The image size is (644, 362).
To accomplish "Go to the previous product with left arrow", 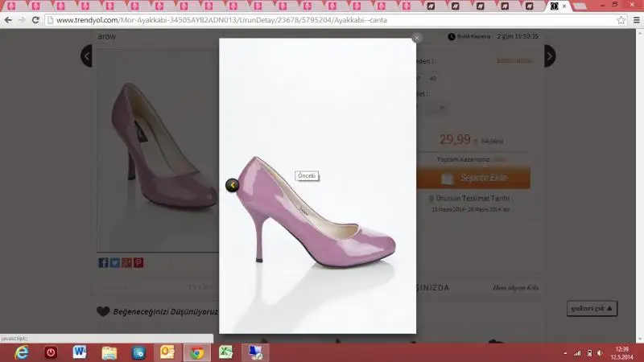I will click(86, 56).
